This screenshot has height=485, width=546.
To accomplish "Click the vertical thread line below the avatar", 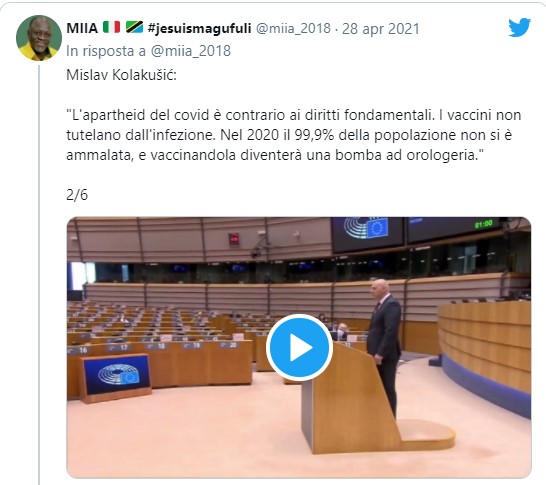I will click(39, 274).
